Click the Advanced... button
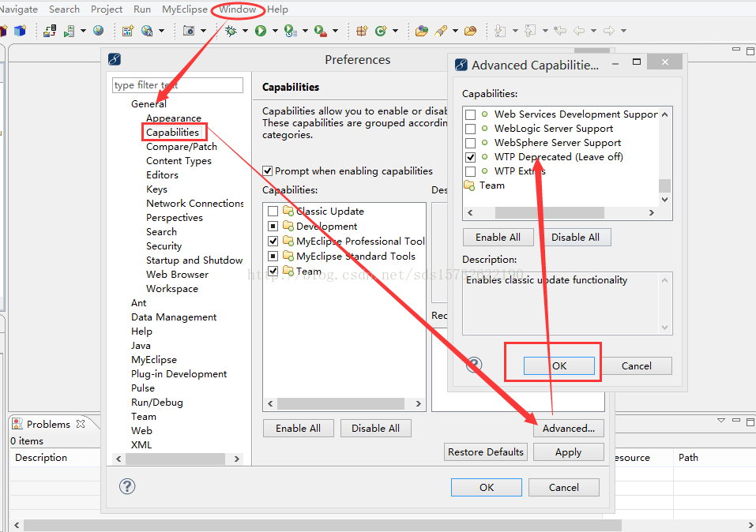This screenshot has width=756, height=532. click(569, 429)
